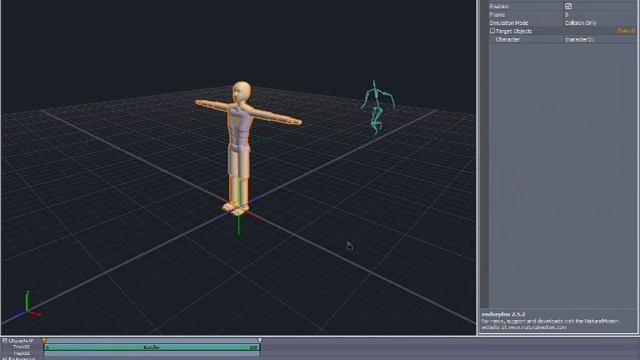Screen dimensions: 640x360
Task: Open the Simulation Mode 'Collision Only' value
Action: (x=580, y=23)
